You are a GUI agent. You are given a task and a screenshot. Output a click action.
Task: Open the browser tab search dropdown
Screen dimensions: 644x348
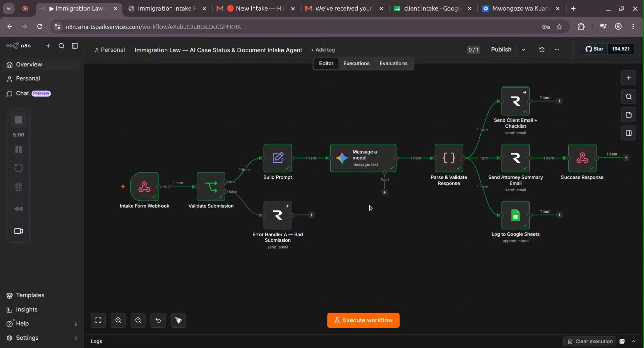click(8, 9)
